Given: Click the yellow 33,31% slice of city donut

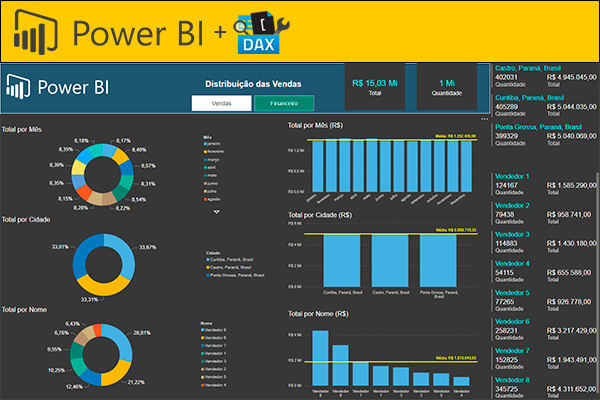Looking at the screenshot, I should point(103,288).
